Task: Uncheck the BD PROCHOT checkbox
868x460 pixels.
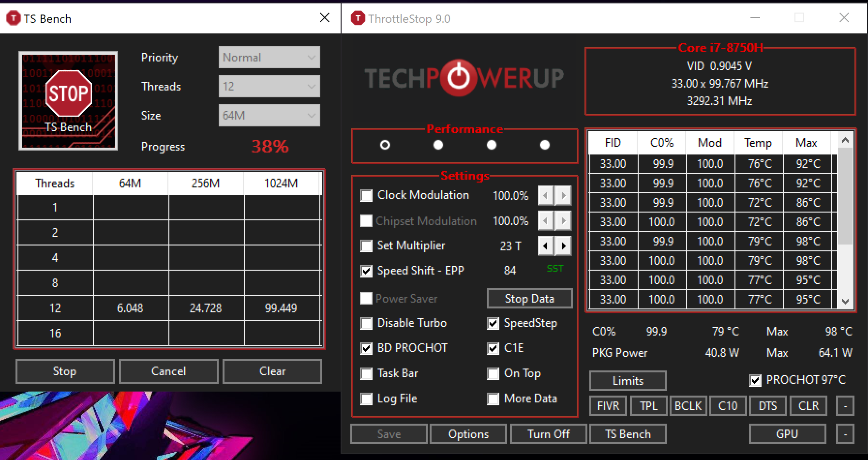Action: [366, 349]
